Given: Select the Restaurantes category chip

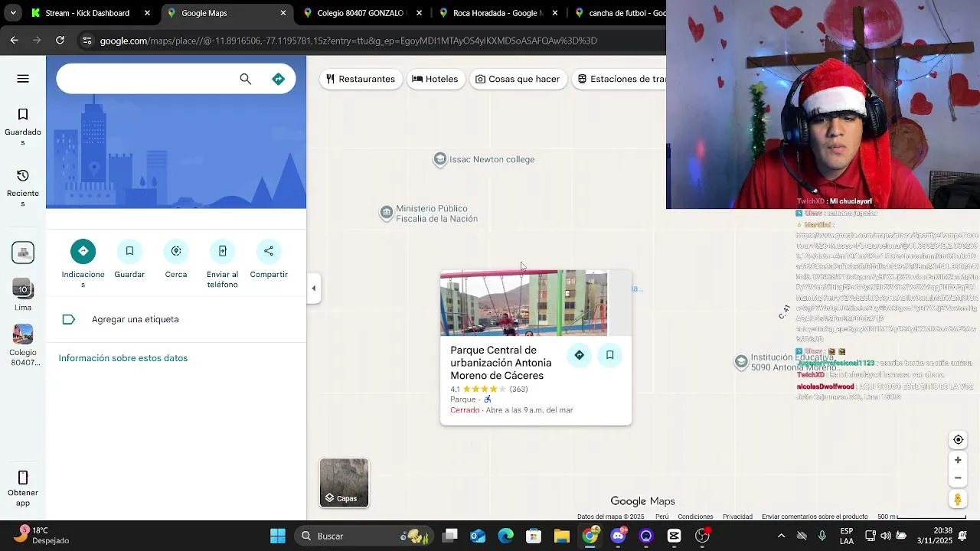Looking at the screenshot, I should point(361,79).
